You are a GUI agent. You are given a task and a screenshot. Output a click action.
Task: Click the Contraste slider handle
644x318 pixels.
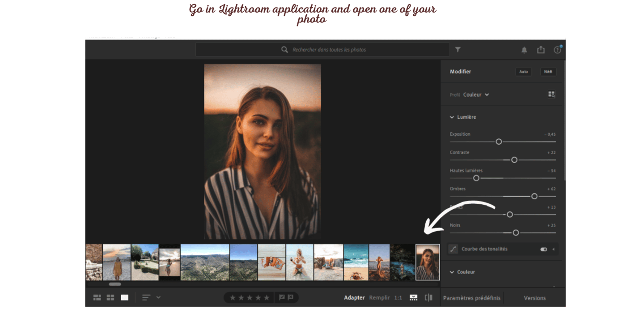pos(514,160)
